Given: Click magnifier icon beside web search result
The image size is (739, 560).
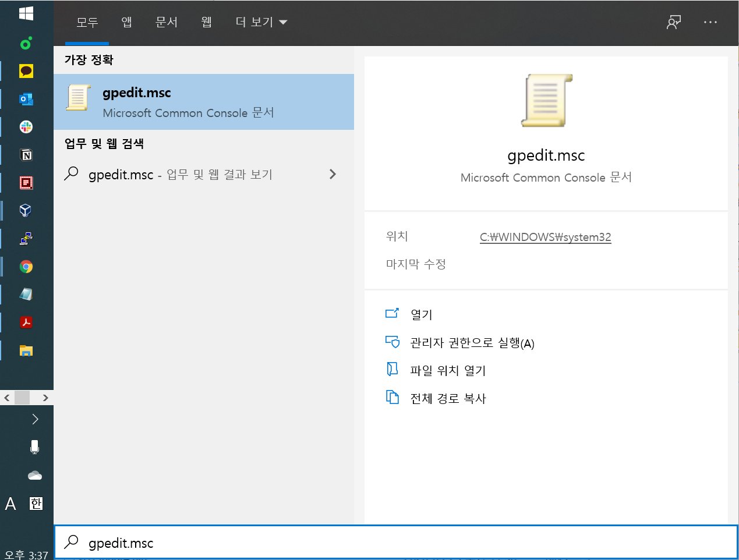Looking at the screenshot, I should point(72,173).
